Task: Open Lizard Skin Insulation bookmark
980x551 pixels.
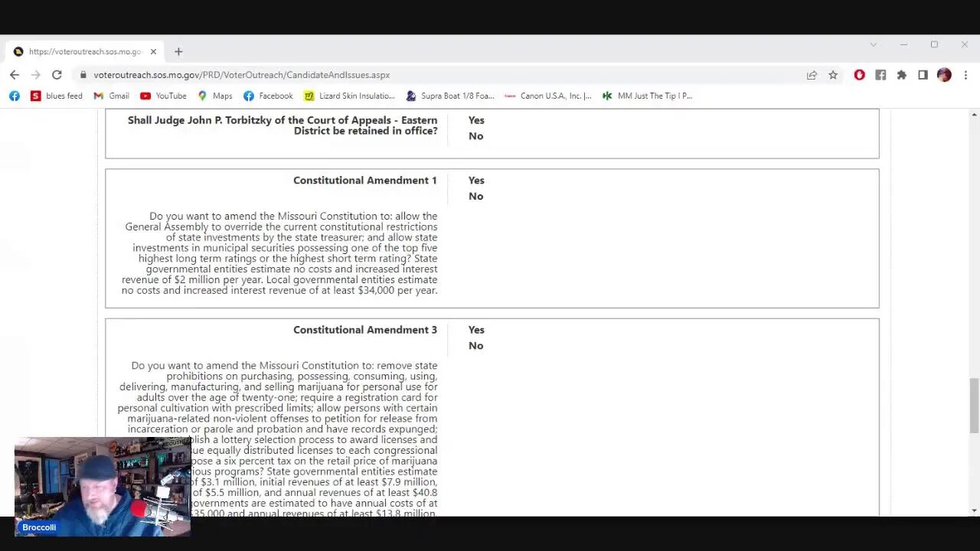Action: (349, 96)
